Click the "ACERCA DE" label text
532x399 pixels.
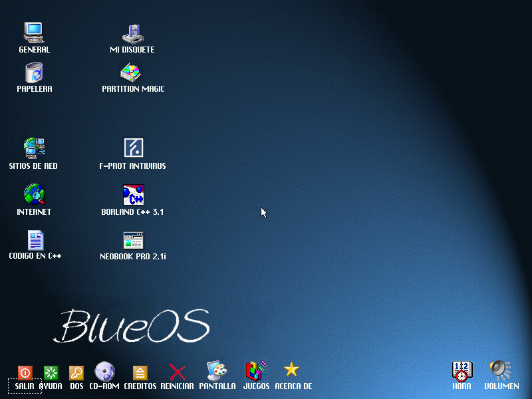[293, 386]
